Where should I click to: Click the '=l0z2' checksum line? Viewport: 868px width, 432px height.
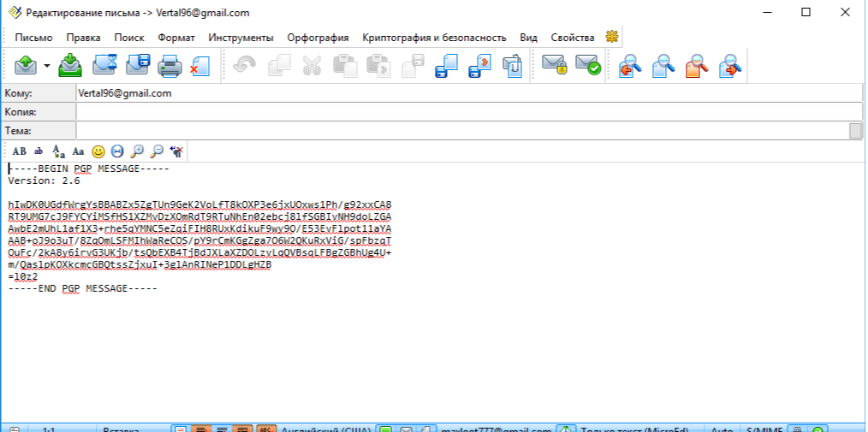tap(23, 276)
